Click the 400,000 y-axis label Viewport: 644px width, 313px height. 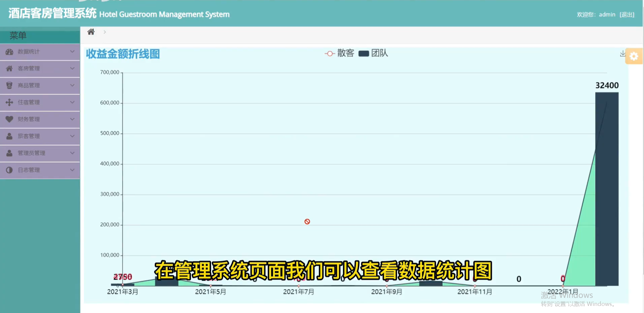tap(110, 164)
